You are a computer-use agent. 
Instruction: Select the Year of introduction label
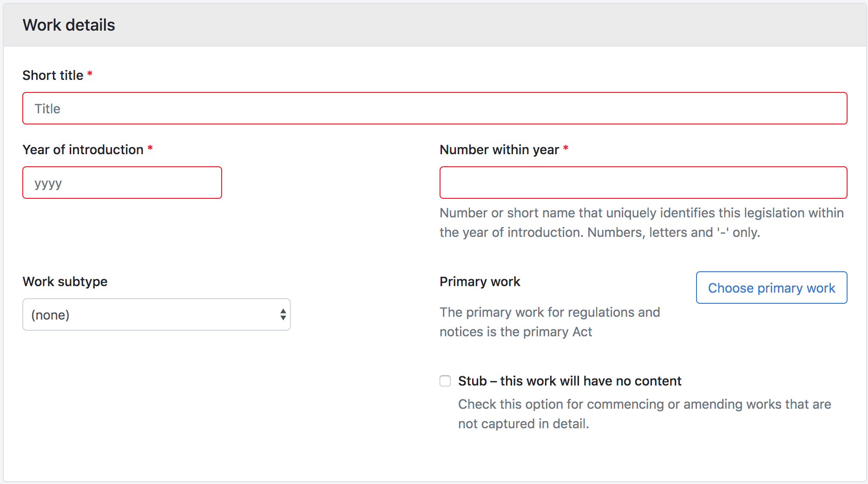point(83,150)
